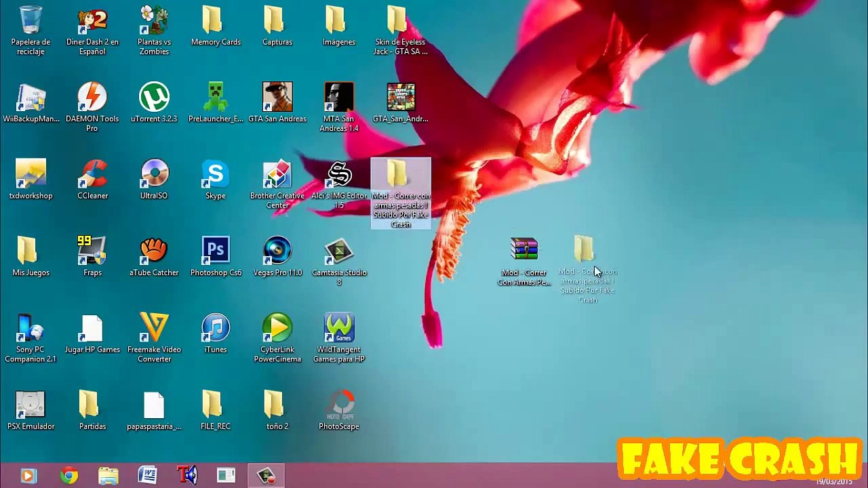Click the Minecraft PreLauncher icon

pos(216,103)
